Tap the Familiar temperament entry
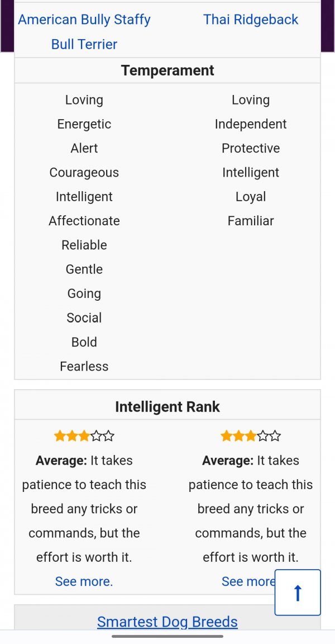 click(251, 221)
